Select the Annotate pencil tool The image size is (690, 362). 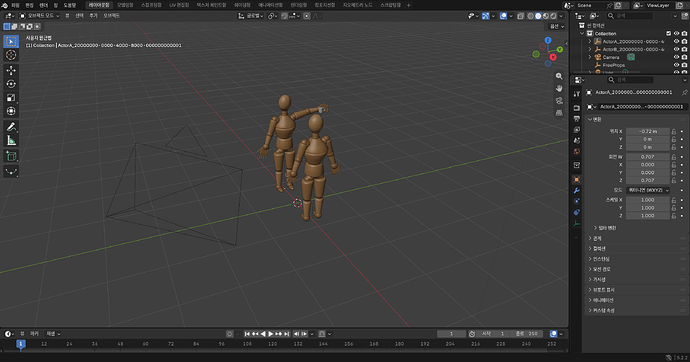click(x=11, y=127)
